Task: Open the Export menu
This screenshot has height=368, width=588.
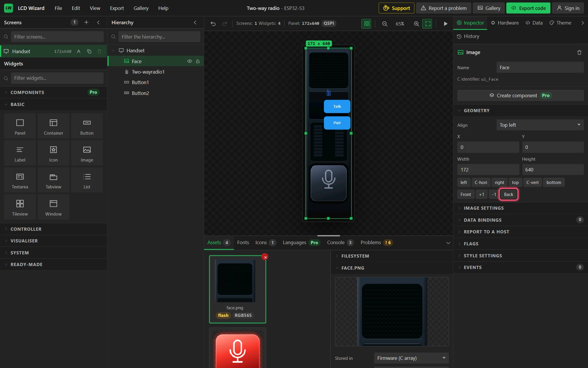Action: [117, 8]
